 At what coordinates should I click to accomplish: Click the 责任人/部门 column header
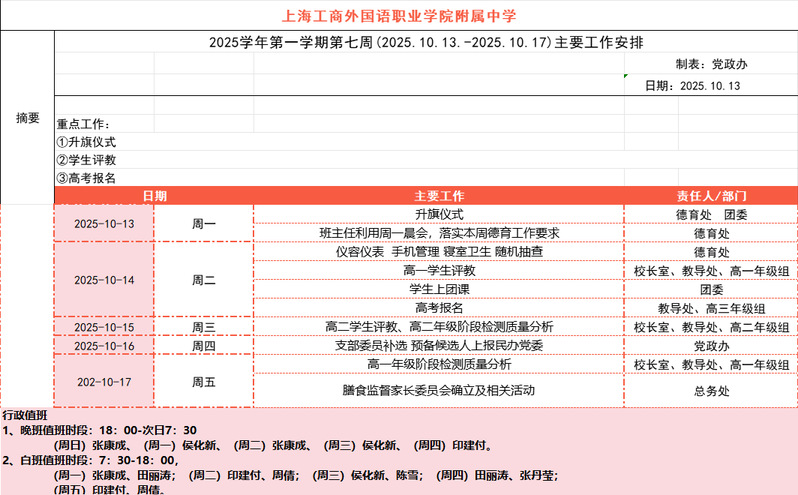711,196
